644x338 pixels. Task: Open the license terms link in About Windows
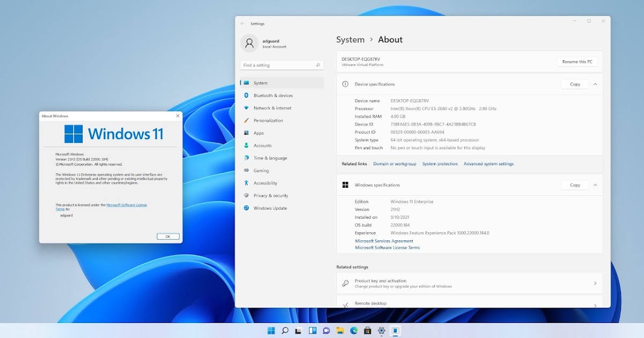click(x=127, y=205)
